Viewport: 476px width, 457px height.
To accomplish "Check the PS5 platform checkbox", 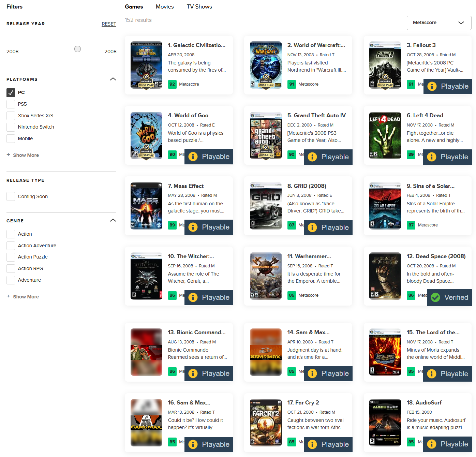I will pos(11,104).
